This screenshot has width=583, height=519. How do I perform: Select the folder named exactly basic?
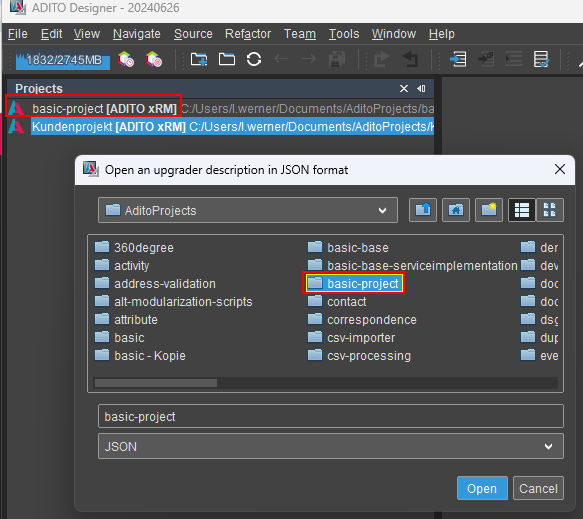[119, 338]
